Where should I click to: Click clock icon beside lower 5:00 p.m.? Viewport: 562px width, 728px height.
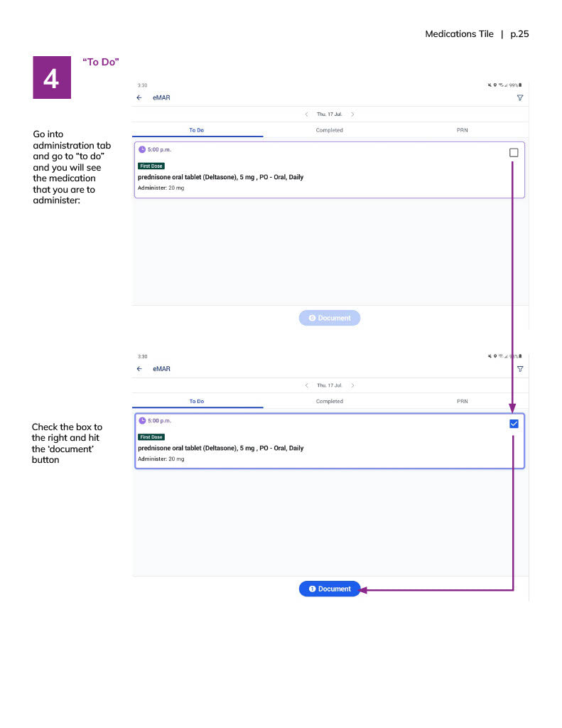pos(142,421)
